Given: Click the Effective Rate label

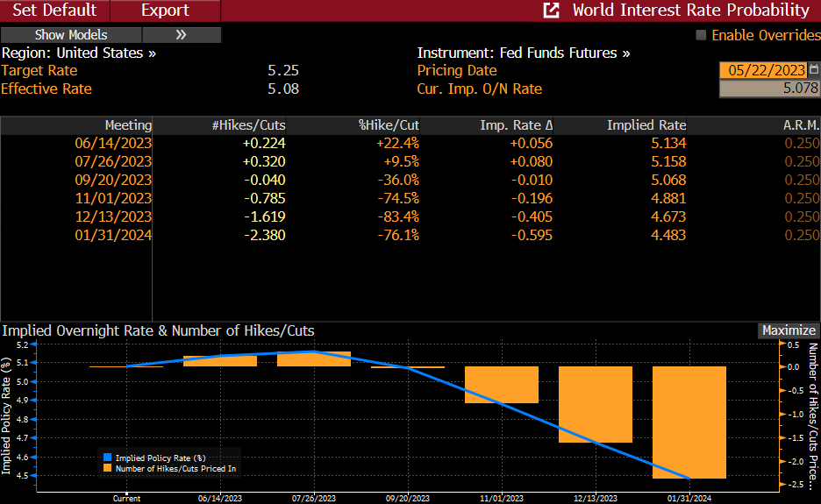Looking at the screenshot, I should pyautogui.click(x=46, y=89).
